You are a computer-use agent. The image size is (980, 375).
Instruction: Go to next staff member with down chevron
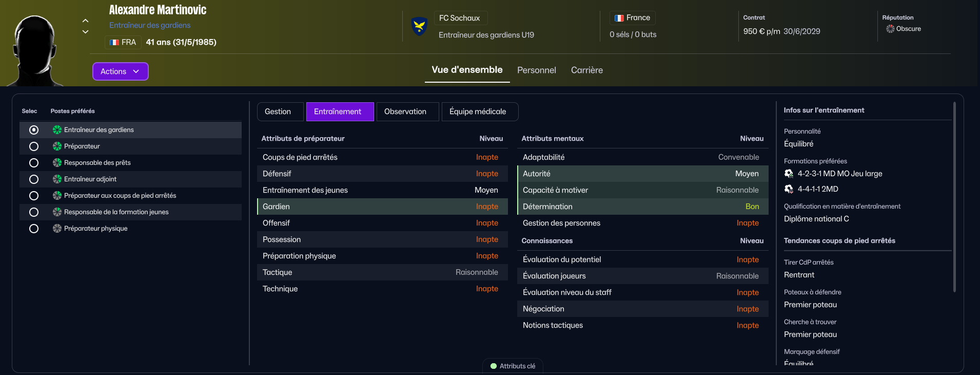pos(86,32)
